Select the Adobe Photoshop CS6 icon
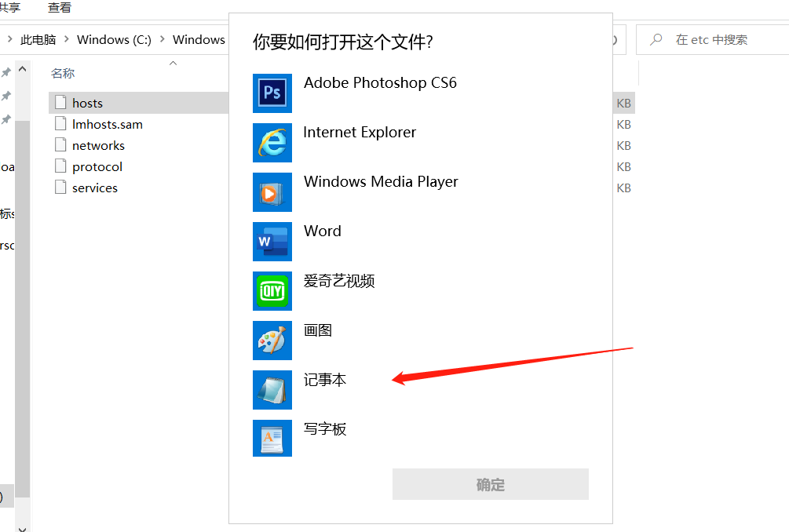789x532 pixels. pyautogui.click(x=272, y=93)
